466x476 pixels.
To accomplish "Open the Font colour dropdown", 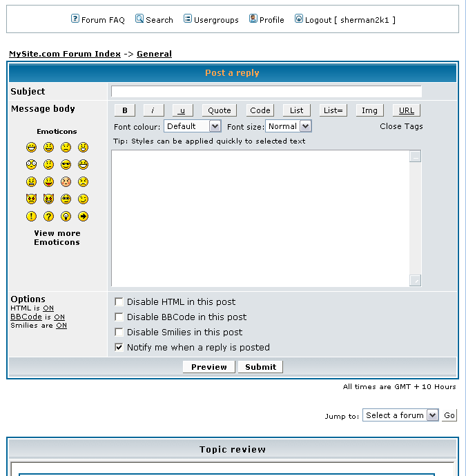I will 192,126.
